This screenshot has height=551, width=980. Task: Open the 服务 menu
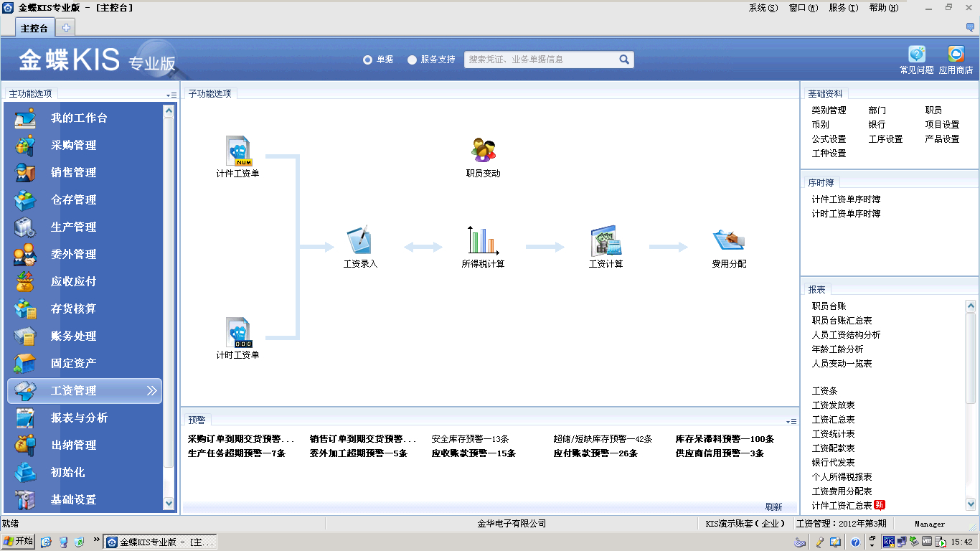pyautogui.click(x=843, y=8)
